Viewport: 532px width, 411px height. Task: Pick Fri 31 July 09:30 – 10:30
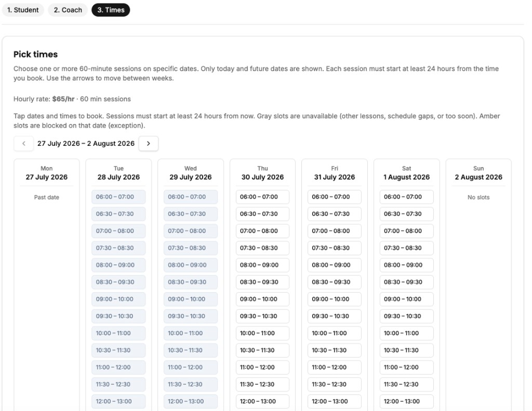(335, 316)
